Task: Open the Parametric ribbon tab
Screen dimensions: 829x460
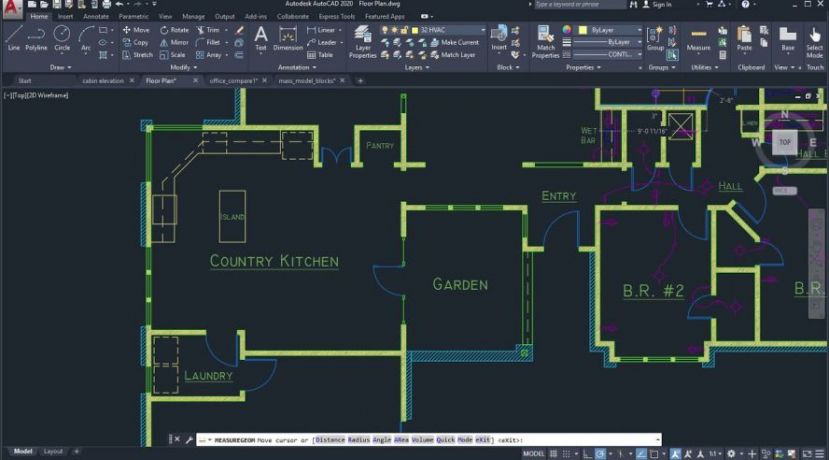Action: tap(134, 17)
